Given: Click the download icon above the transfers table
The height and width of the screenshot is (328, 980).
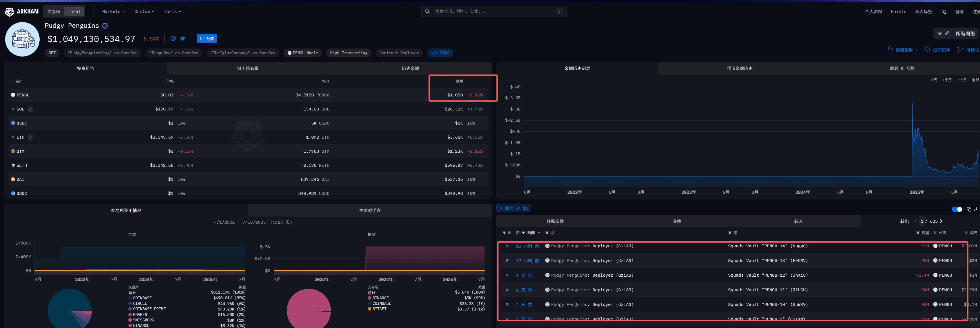Looking at the screenshot, I should (976, 209).
